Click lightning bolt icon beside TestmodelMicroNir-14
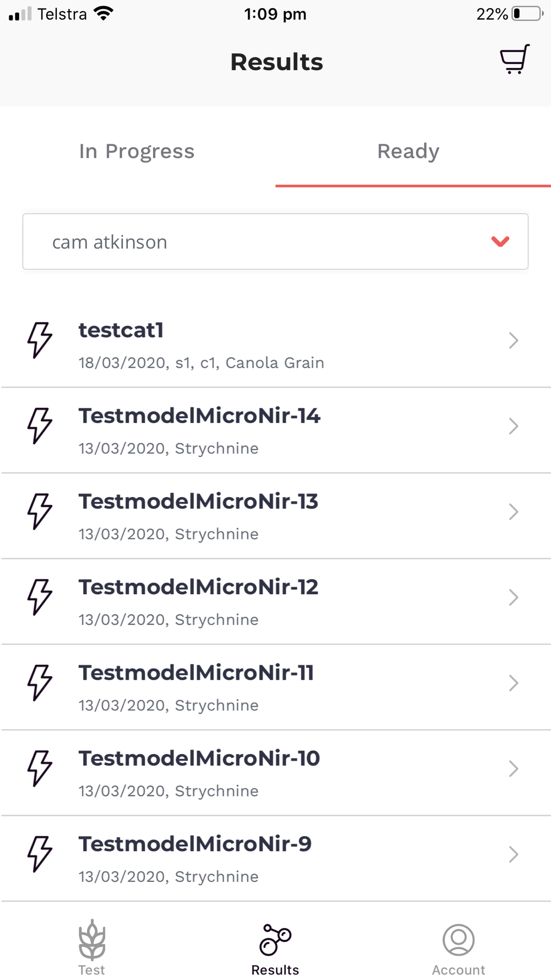The height and width of the screenshot is (980, 551). (40, 426)
